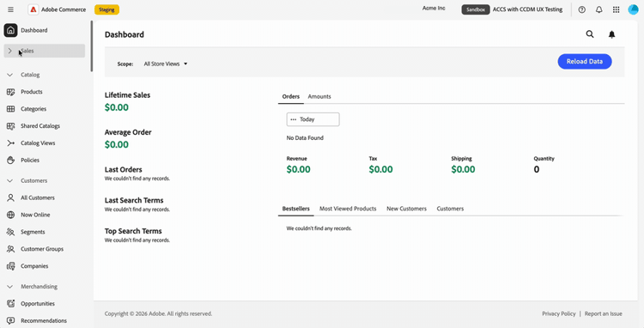Open the All Store Views scope dropdown
644x328 pixels.
[166, 64]
